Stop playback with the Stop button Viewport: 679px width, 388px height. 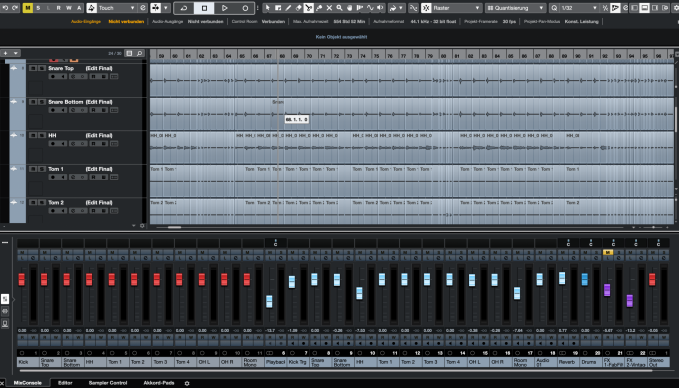click(x=204, y=8)
